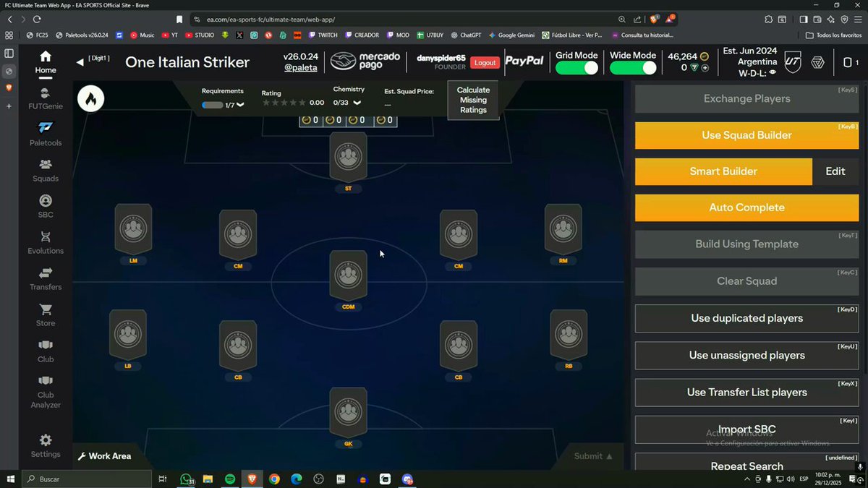
Task: Click Use duplicated players
Action: [x=746, y=318]
